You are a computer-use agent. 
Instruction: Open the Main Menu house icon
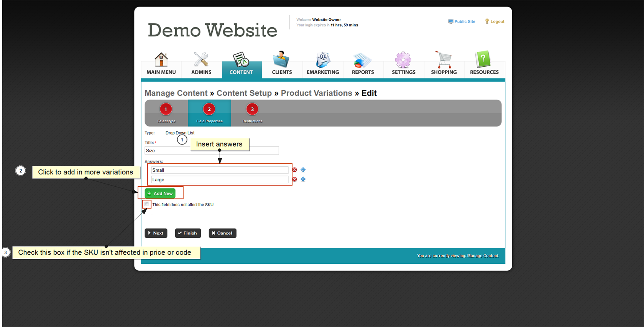click(161, 60)
